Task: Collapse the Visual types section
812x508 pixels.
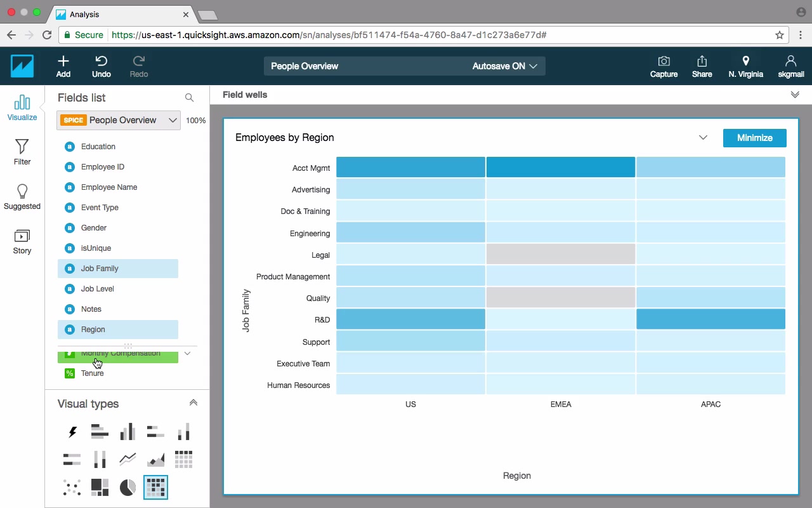Action: [193, 403]
